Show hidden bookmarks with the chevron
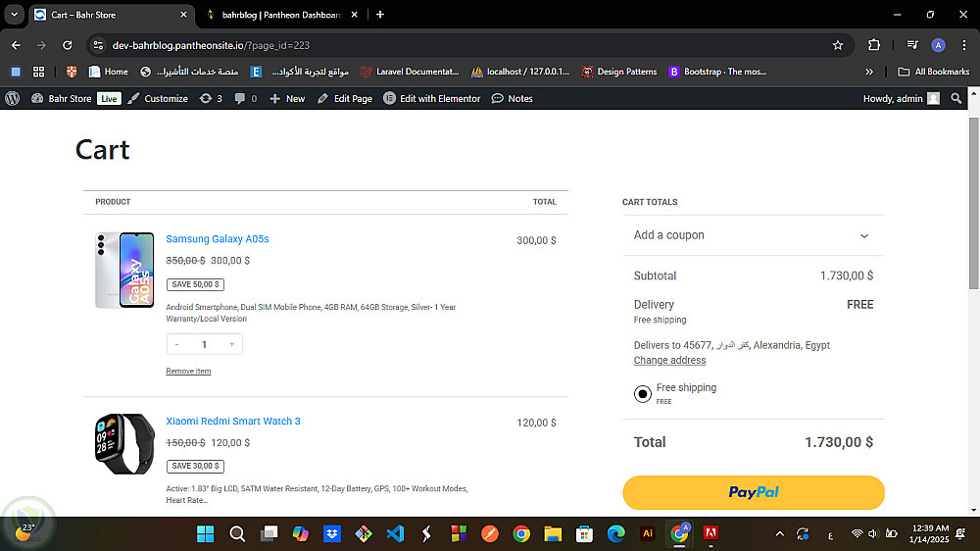 [x=868, y=72]
